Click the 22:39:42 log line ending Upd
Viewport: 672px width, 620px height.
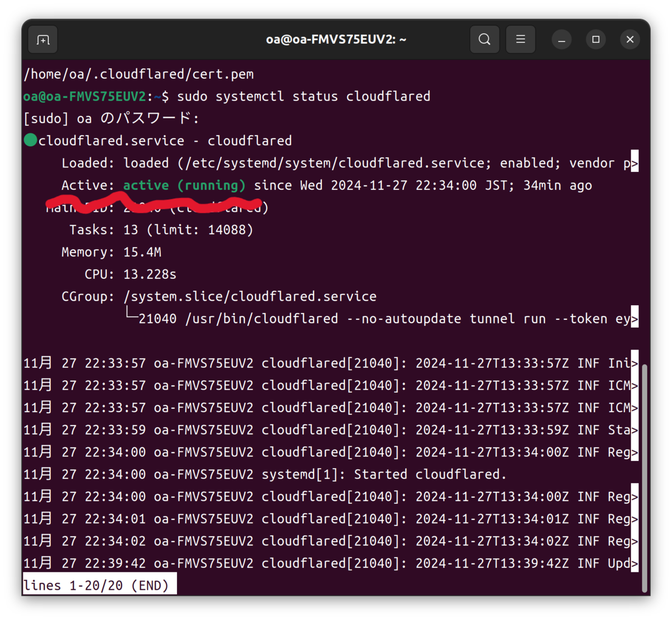click(330, 563)
